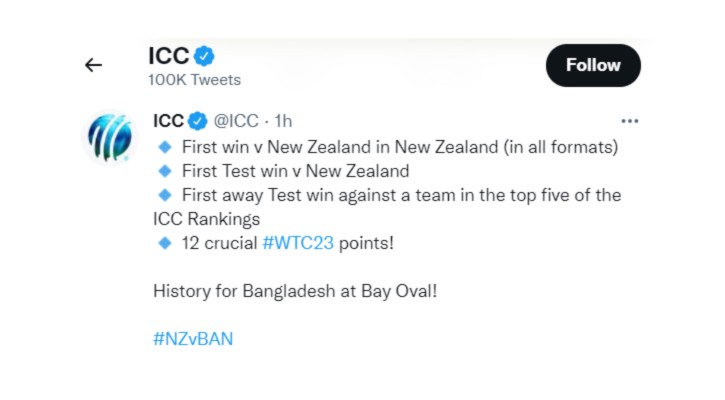Image resolution: width=725 pixels, height=400 pixels.
Task: Click the verified badge next to @ICC handle
Action: pos(198,121)
